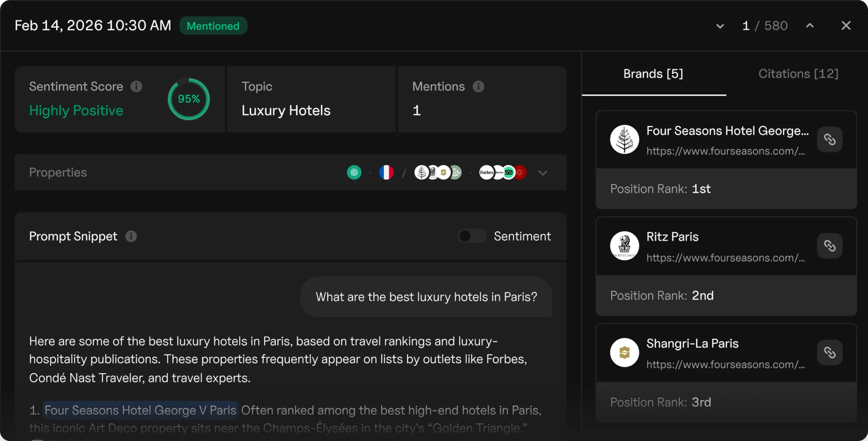
Task: Click the Sentiment Score info icon
Action: click(x=136, y=86)
